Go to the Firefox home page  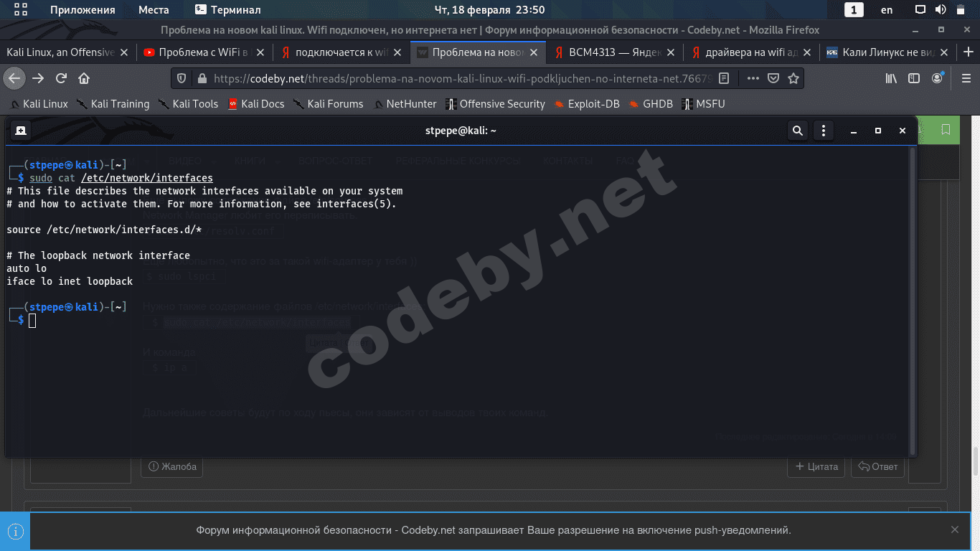[84, 78]
